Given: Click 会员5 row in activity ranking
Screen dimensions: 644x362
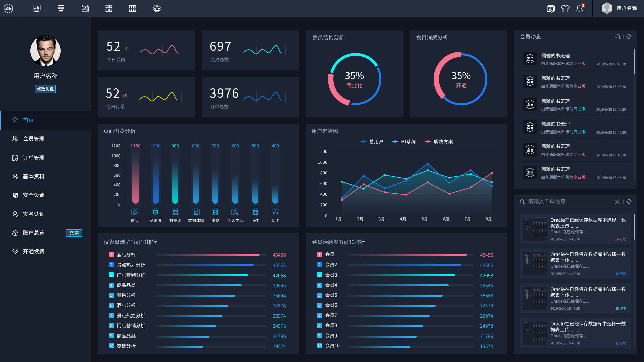Looking at the screenshot, I should pyautogui.click(x=405, y=295).
